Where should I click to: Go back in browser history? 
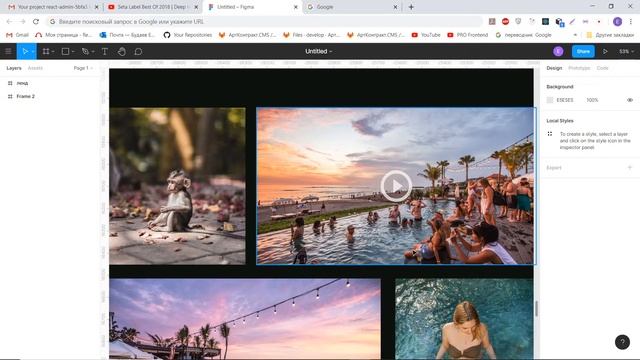[x=9, y=22]
